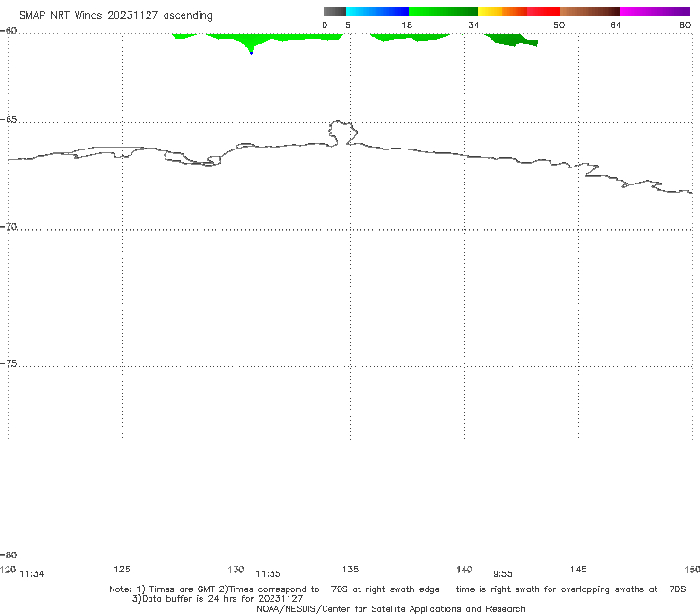Click the longitude label '135'

350,569
